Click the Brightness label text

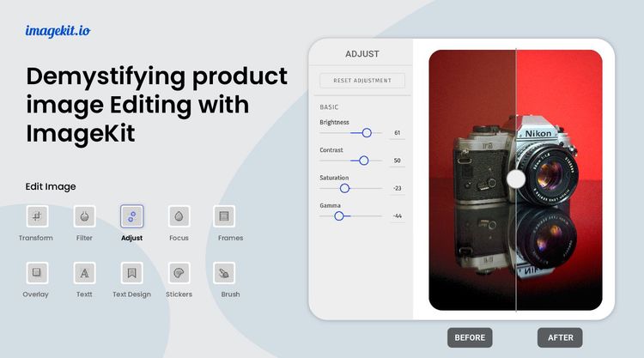coord(334,123)
